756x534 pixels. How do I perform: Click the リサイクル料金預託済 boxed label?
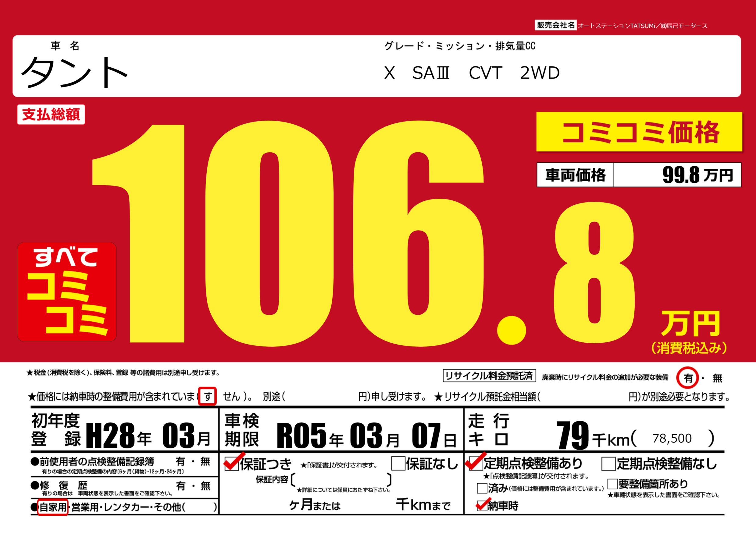[x=489, y=376]
